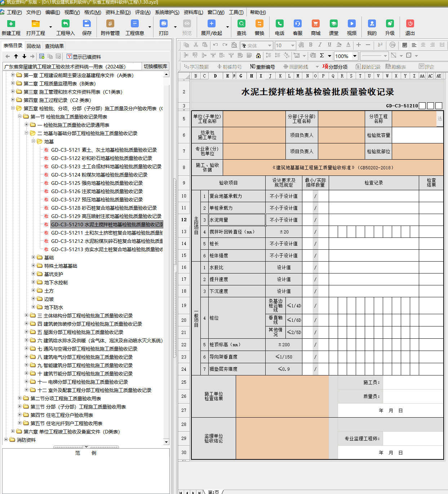This screenshot has height=494, width=448.
Task: Switch to the 回收站 tab
Action: 34,46
